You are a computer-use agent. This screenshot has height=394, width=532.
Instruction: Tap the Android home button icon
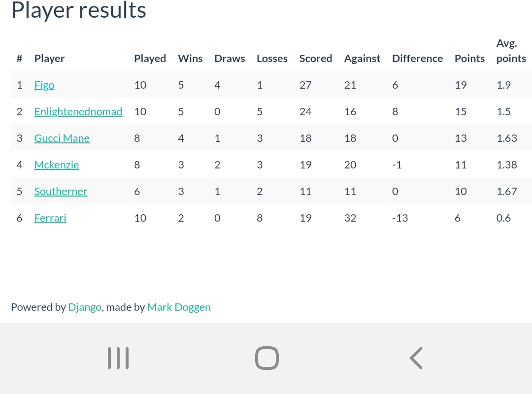(267, 358)
